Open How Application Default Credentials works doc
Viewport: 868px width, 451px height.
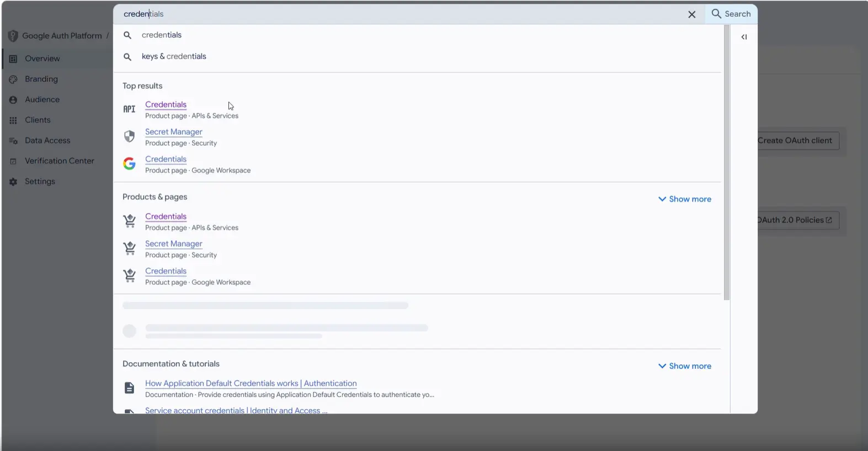click(251, 383)
